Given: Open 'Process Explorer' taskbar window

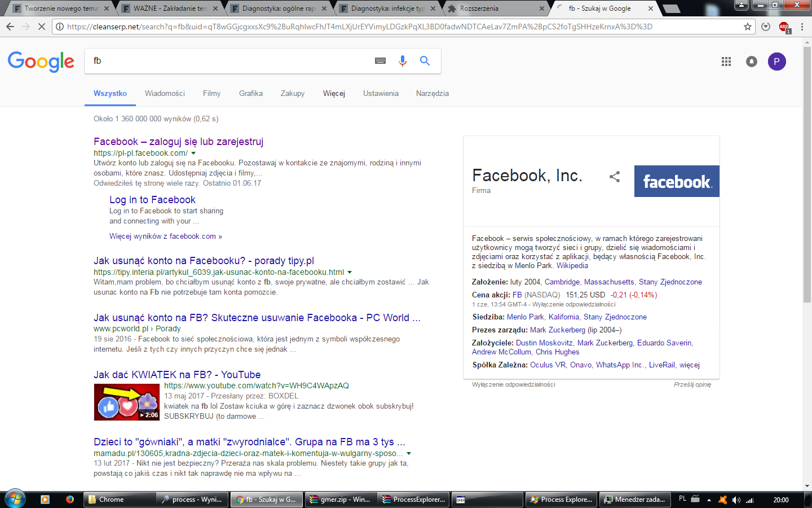Looking at the screenshot, I should (561, 500).
